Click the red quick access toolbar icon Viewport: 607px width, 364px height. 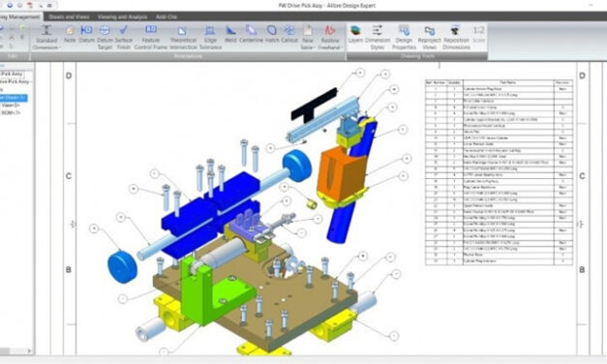click(30, 6)
